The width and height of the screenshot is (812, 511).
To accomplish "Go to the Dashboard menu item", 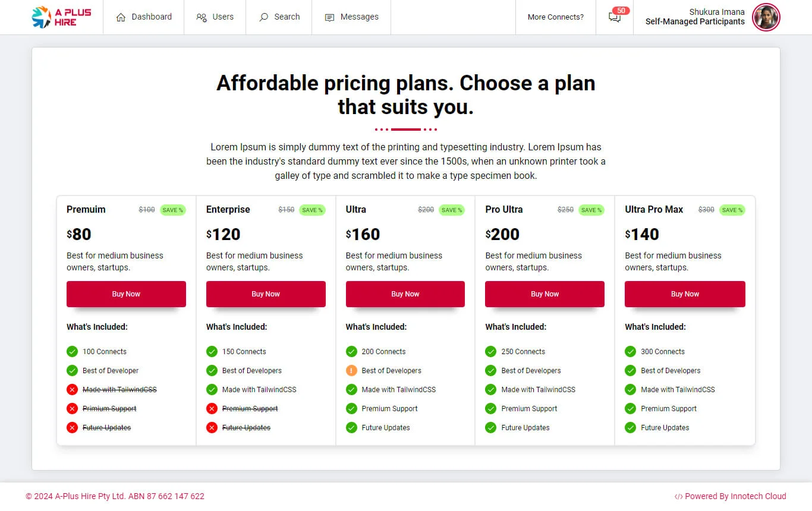I will point(152,17).
